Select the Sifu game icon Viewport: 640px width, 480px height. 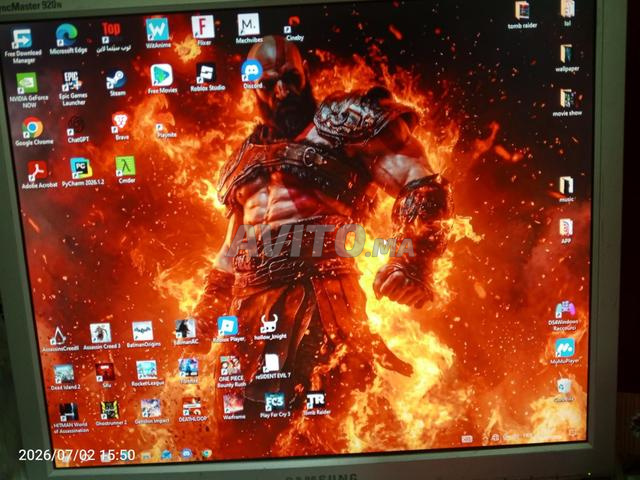pyautogui.click(x=105, y=371)
